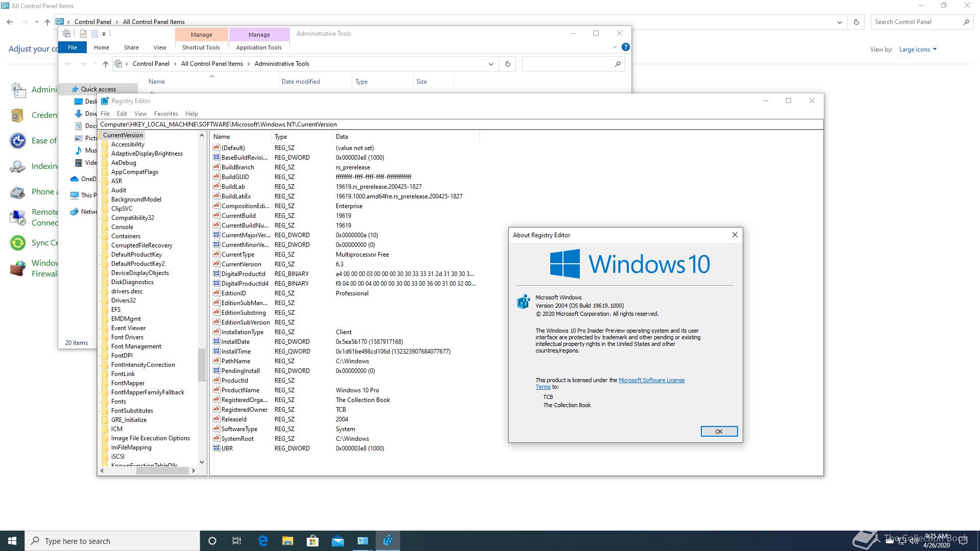Screen dimensions: 980x551
Task: Switch to Registry Editor taskbar icon
Action: pos(388,541)
